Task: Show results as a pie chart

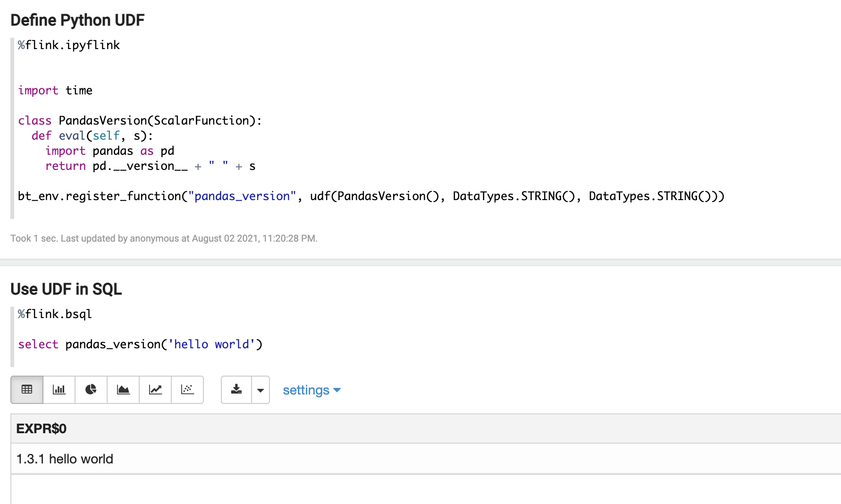Action: 91,390
